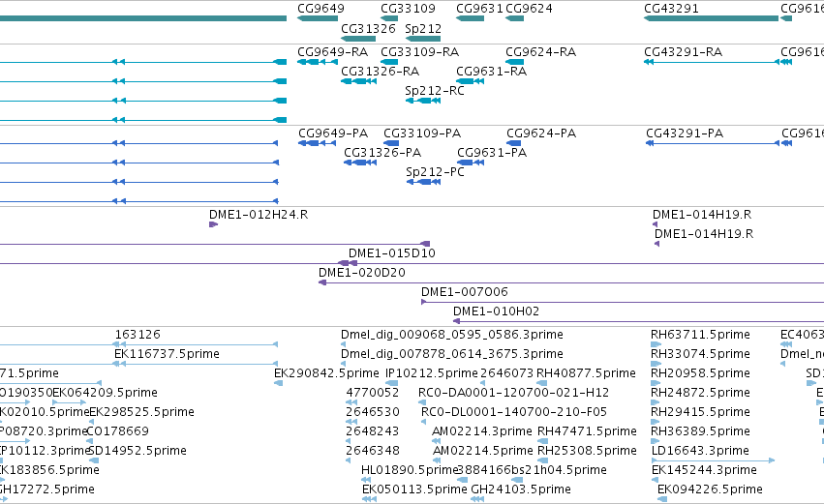The height and width of the screenshot is (504, 824).
Task: Open protein CG9624-PA
Action: click(x=541, y=133)
